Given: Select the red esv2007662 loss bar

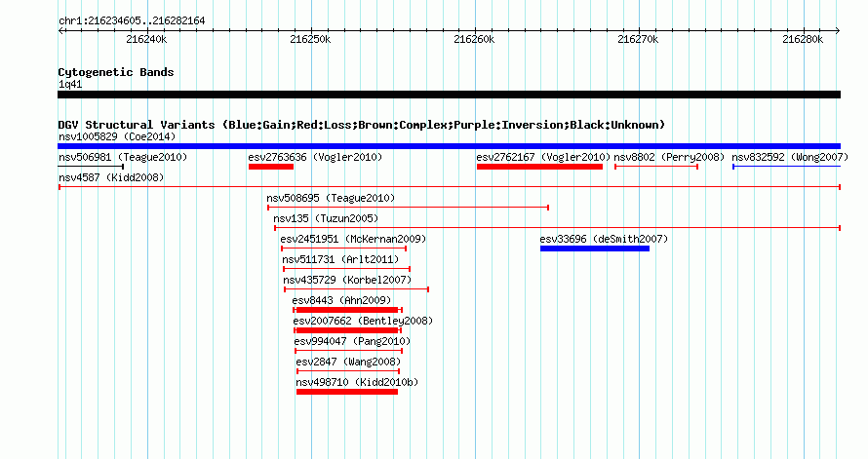Looking at the screenshot, I should pyautogui.click(x=347, y=330).
